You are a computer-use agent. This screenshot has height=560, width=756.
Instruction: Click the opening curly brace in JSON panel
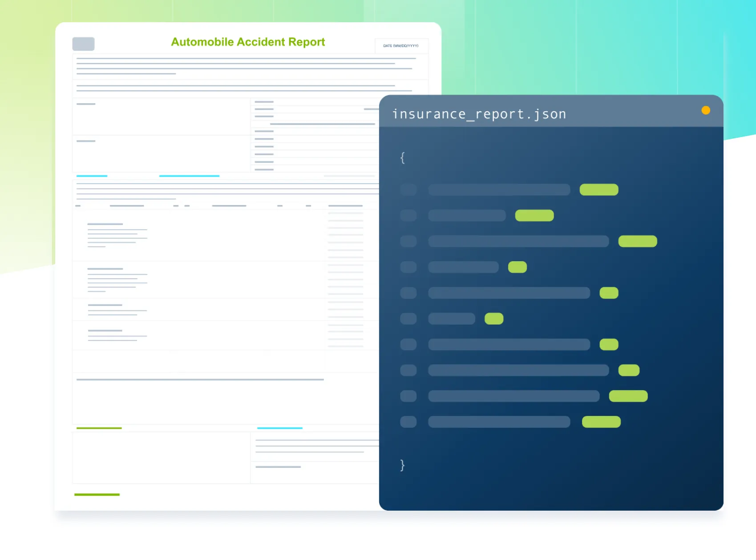[403, 158]
